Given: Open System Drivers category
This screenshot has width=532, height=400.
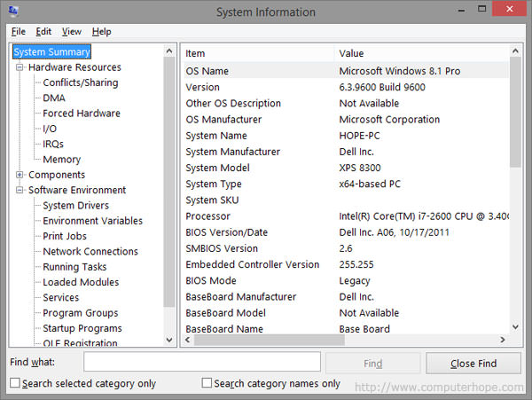Looking at the screenshot, I should point(75,205).
